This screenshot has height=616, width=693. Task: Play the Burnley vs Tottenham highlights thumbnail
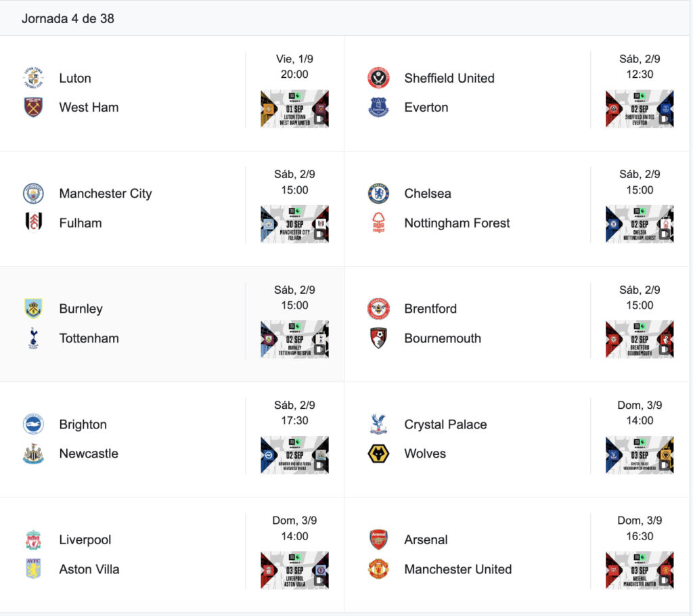295,339
